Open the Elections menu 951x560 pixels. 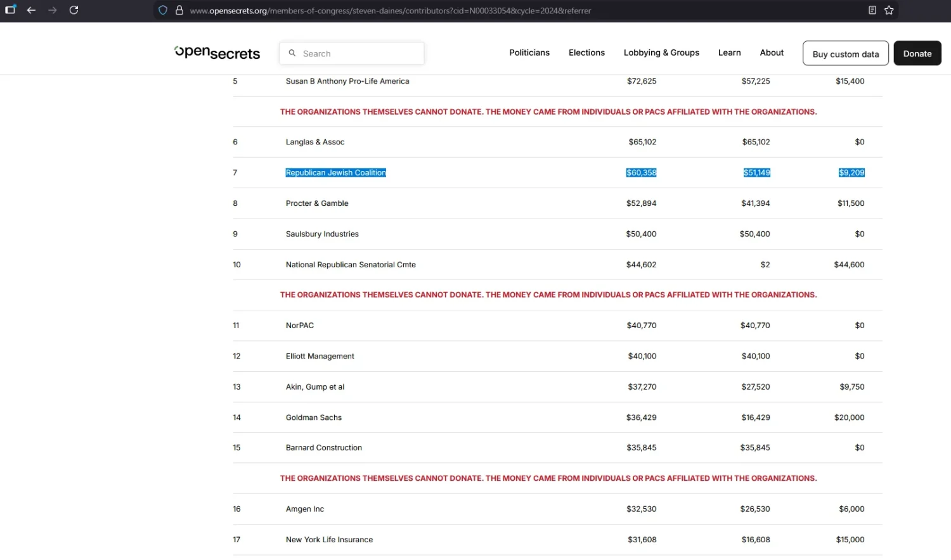pyautogui.click(x=586, y=53)
